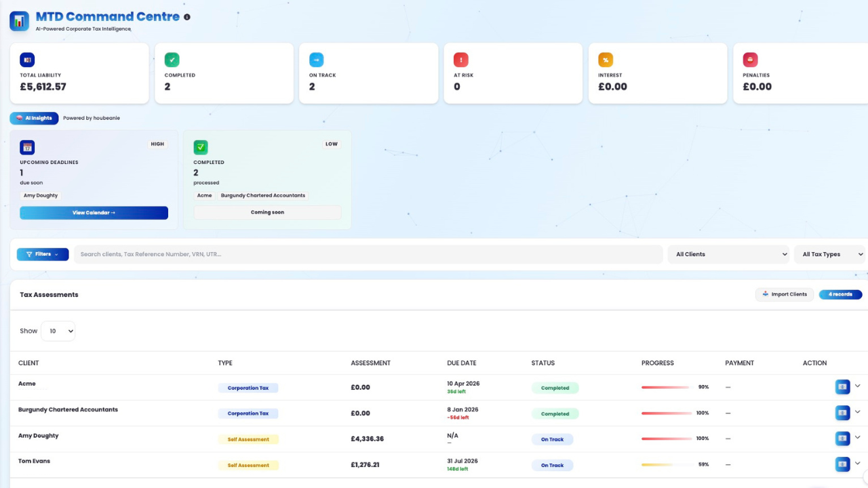This screenshot has height=488, width=868.
Task: Click the Total Liability card icon
Action: click(x=27, y=60)
